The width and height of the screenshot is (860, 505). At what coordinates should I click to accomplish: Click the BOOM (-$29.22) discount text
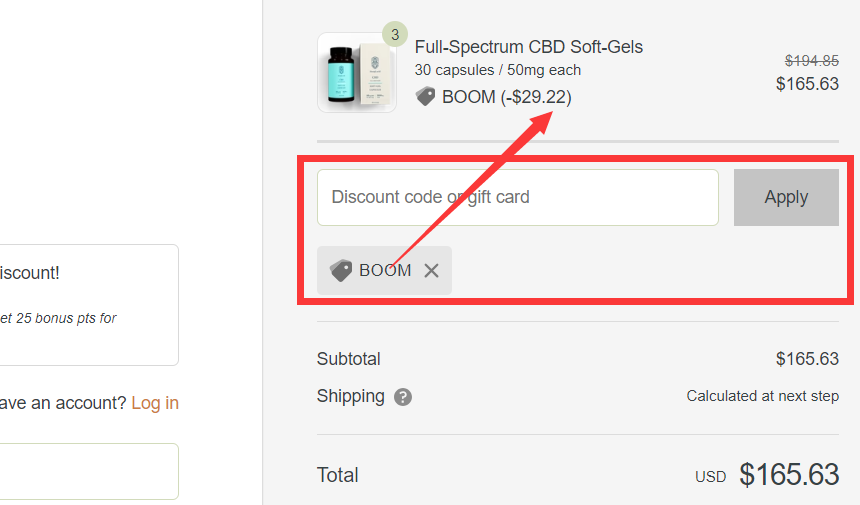[507, 97]
